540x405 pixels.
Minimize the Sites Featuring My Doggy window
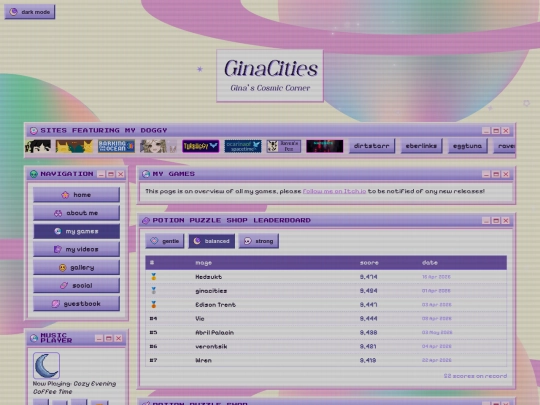[x=486, y=131]
